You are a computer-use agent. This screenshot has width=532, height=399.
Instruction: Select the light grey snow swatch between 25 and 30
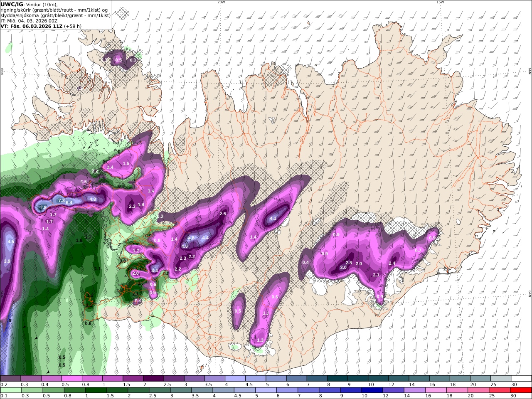coord(501,378)
